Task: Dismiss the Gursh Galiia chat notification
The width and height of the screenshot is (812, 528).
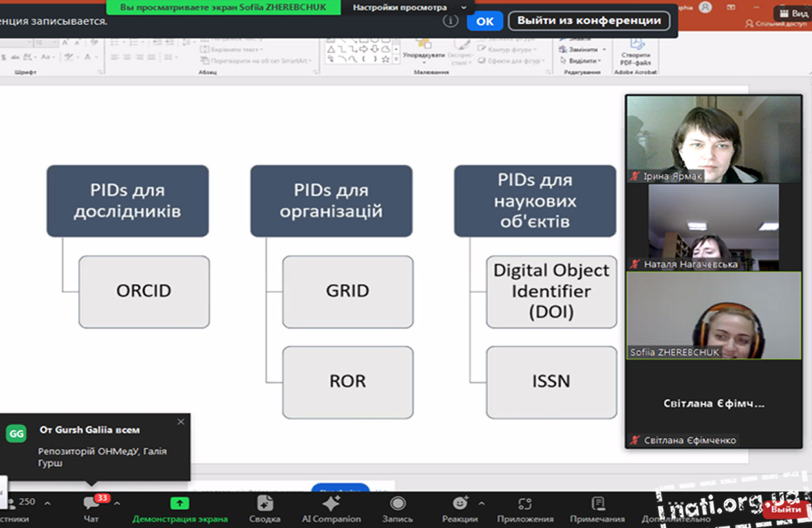Action: coord(180,422)
